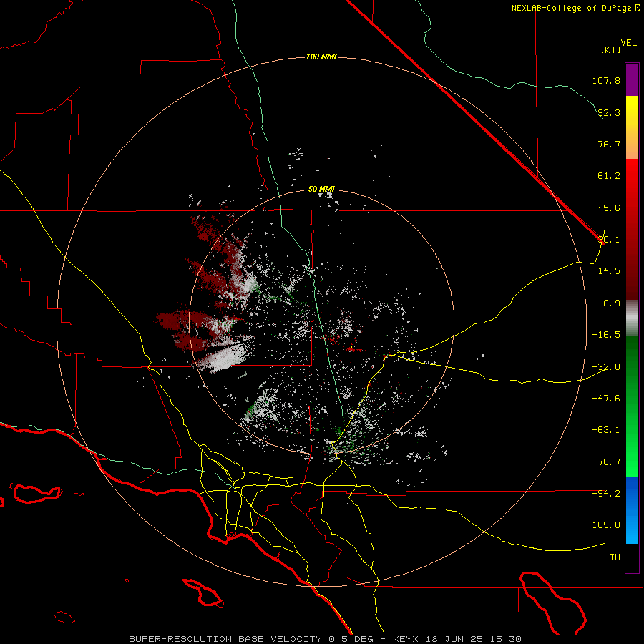
Task: Pick the black TH segment of velocity scale
Action: click(x=632, y=557)
